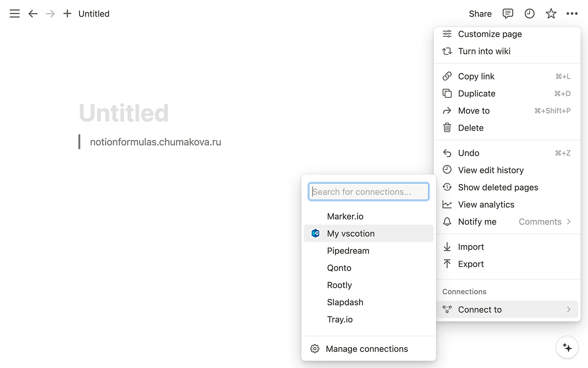The width and height of the screenshot is (588, 368).
Task: Favorite the page with star icon
Action: coord(551,13)
